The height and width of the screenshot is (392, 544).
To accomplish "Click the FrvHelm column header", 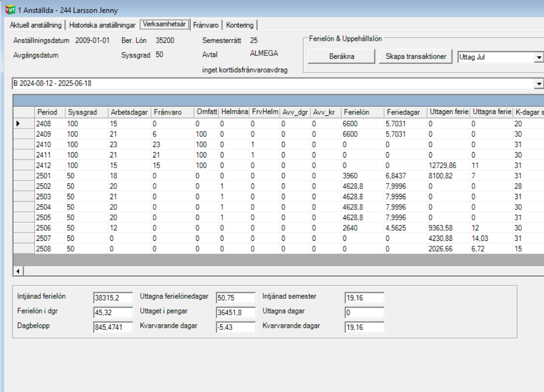I will (x=265, y=112).
